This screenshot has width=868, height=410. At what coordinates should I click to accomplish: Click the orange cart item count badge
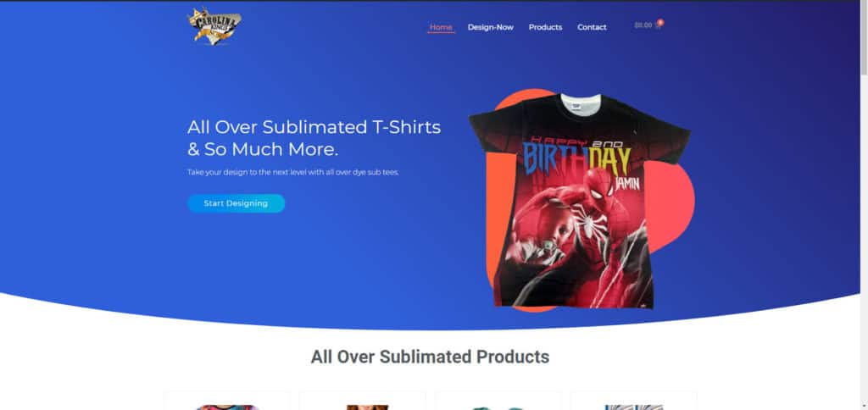point(660,22)
